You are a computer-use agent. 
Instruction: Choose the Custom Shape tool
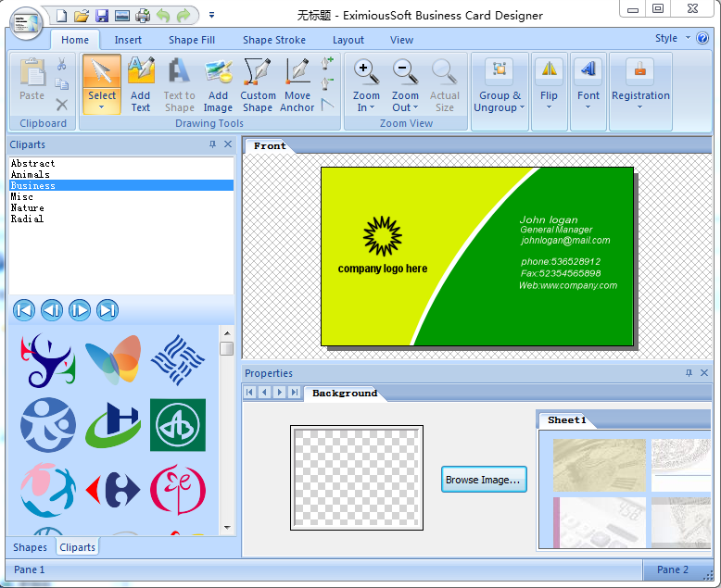coord(258,83)
